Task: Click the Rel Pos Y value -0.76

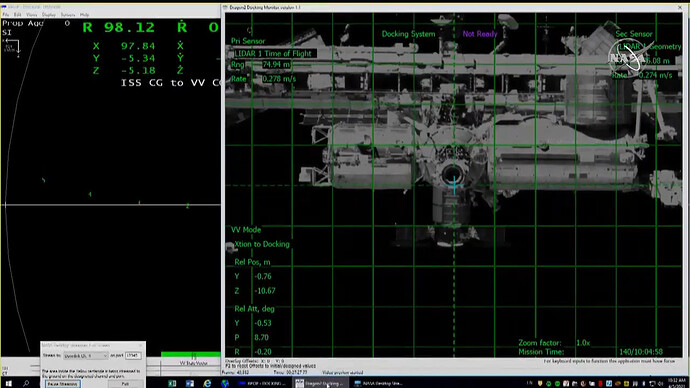Action: tap(263, 276)
